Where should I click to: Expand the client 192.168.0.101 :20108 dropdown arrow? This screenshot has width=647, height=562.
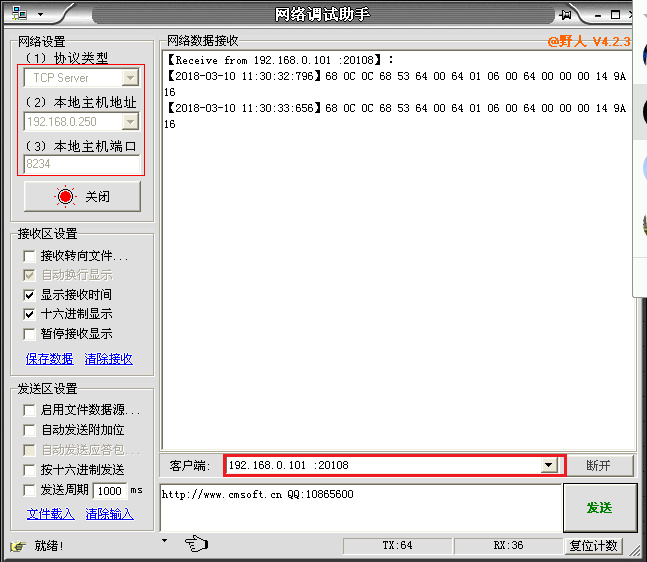pyautogui.click(x=548, y=465)
